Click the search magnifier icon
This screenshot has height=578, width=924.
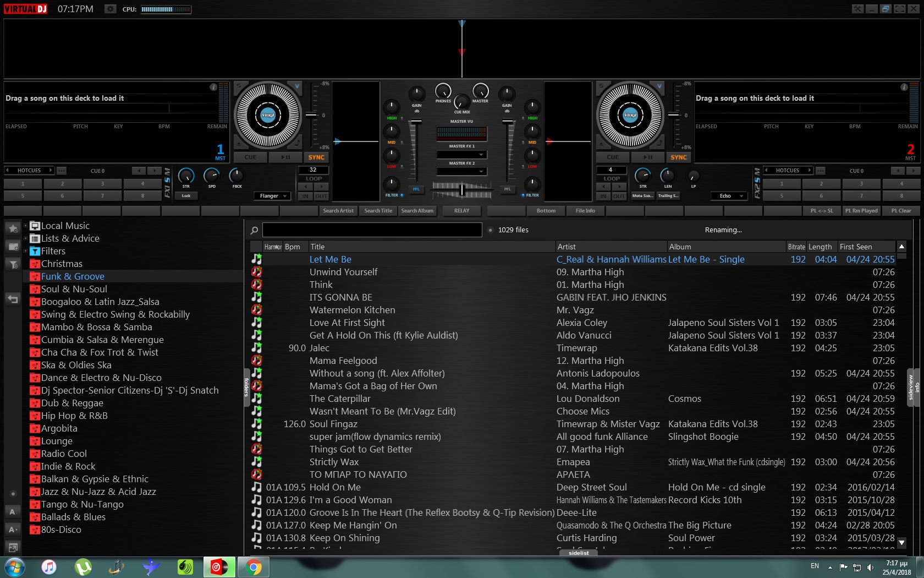[254, 230]
